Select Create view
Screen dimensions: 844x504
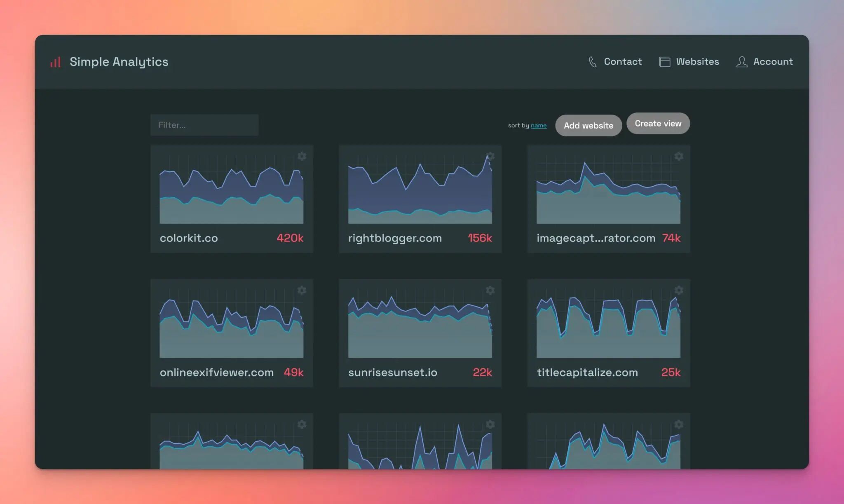coord(658,123)
